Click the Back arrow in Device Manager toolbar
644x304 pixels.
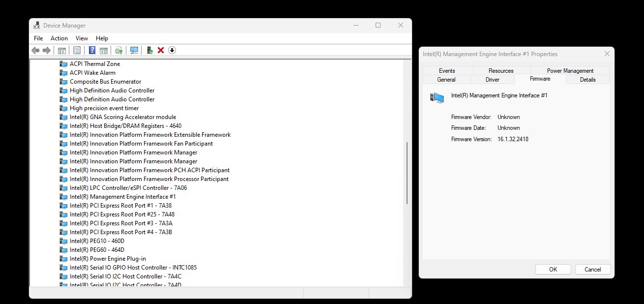[x=35, y=50]
